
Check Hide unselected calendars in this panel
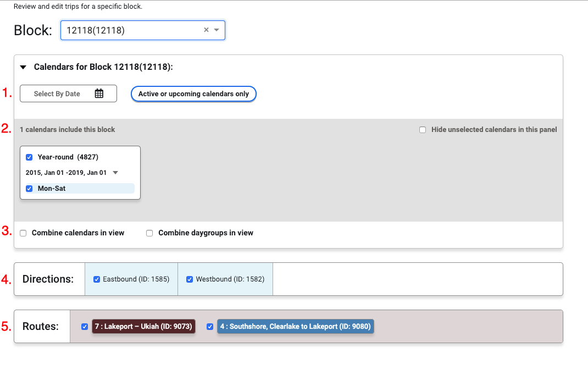(423, 130)
